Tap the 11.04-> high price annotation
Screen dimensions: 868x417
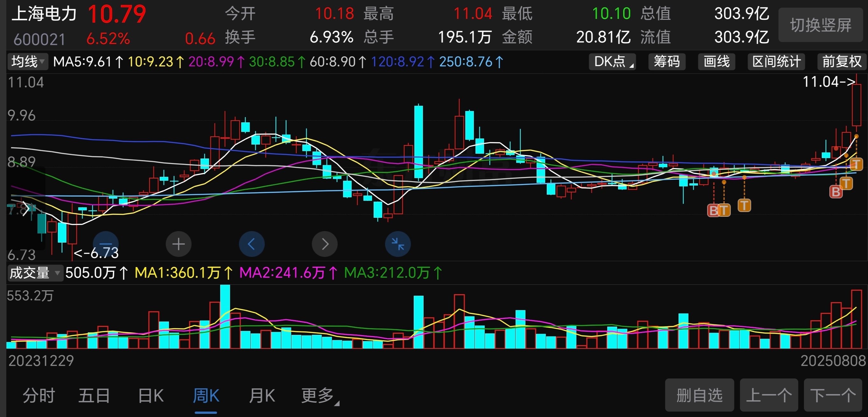(829, 81)
